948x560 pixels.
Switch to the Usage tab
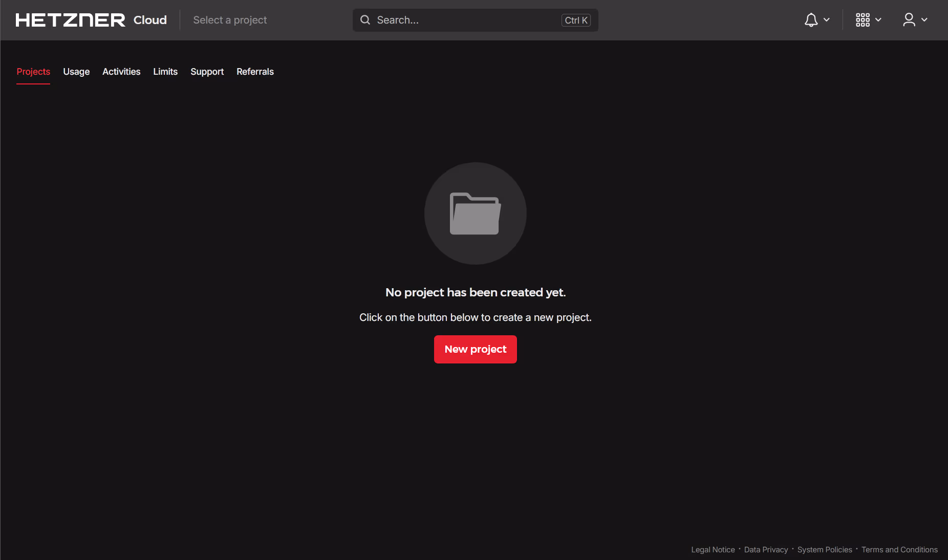(76, 72)
